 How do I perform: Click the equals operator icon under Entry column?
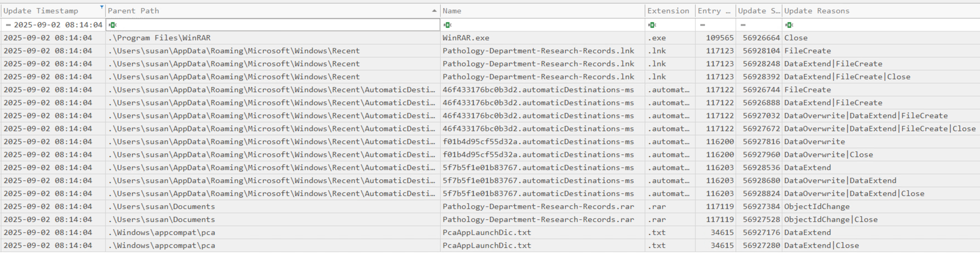tap(702, 25)
